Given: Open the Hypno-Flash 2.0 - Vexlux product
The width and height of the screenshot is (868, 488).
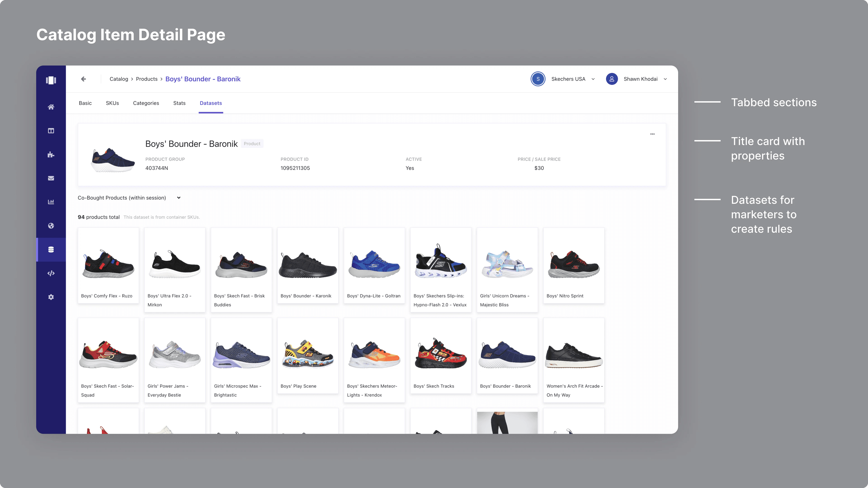Looking at the screenshot, I should click(x=441, y=270).
